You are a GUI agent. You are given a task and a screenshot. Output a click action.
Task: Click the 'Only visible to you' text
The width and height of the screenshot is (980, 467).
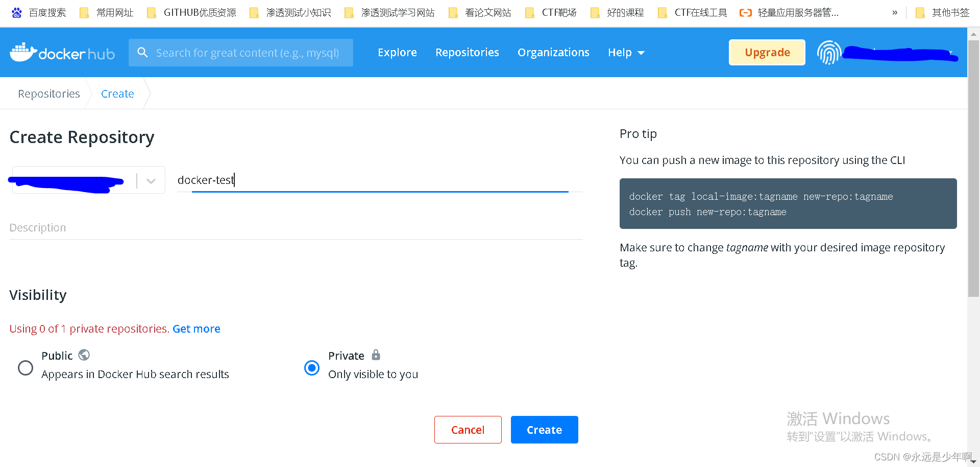tap(373, 375)
